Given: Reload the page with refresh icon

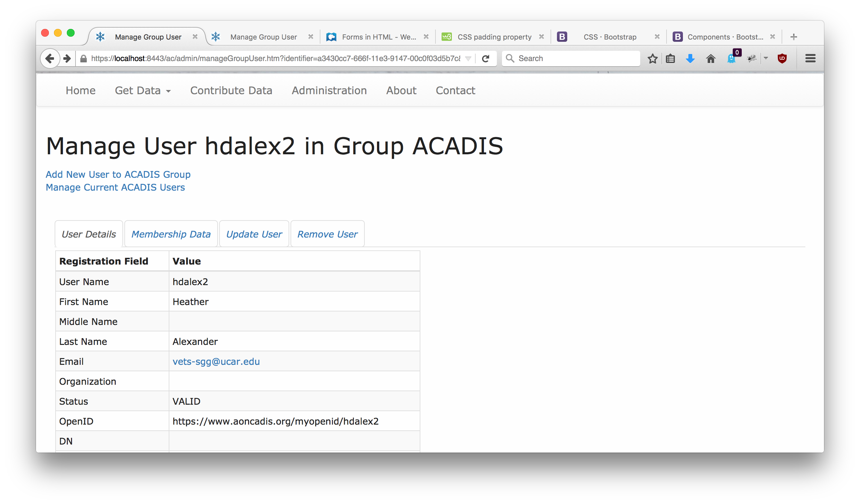Looking at the screenshot, I should [x=486, y=59].
